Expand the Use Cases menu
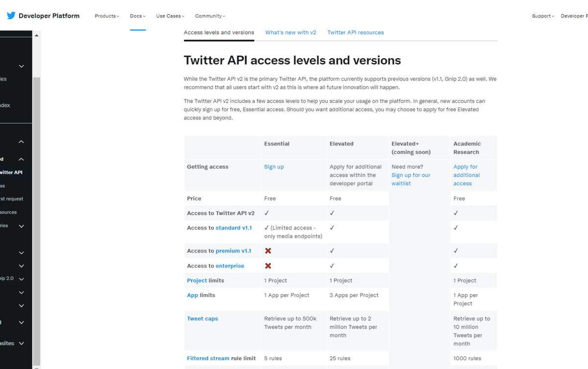The width and height of the screenshot is (588, 369). 170,16
